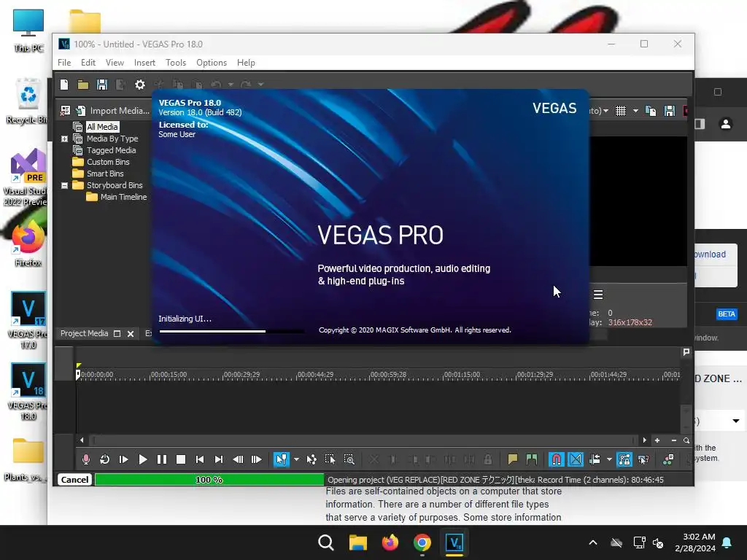The height and width of the screenshot is (560, 747).
Task: Select the Zoom Edit tool
Action: coord(349,459)
